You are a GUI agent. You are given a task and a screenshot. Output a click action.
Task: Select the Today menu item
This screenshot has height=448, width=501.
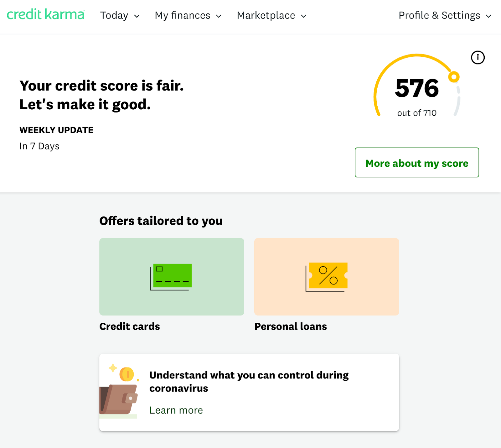tap(114, 15)
